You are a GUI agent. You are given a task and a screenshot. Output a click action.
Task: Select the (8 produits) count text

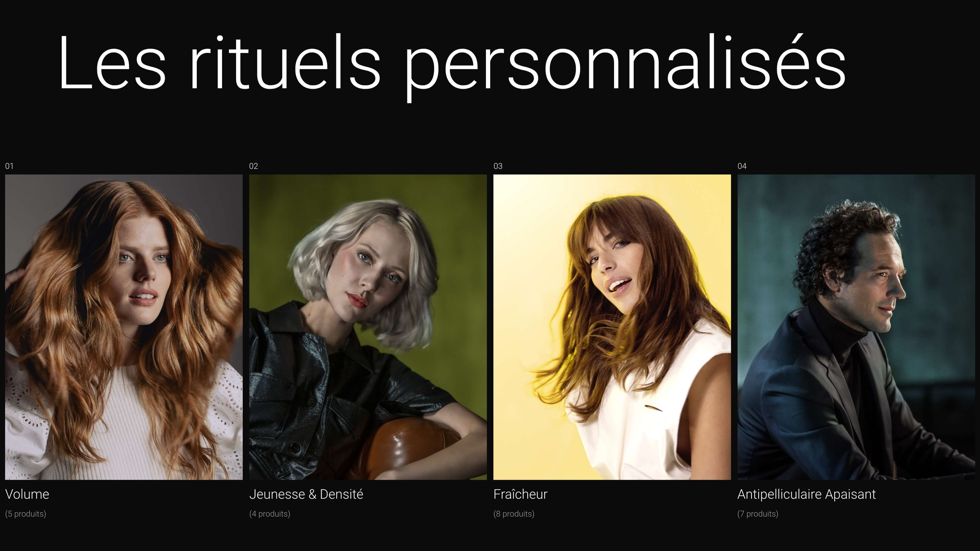point(514,514)
